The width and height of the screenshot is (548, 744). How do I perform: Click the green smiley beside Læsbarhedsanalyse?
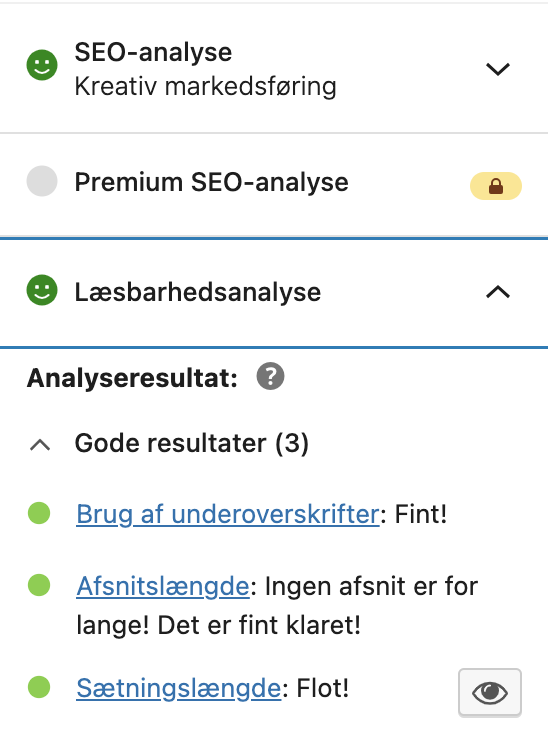pos(42,290)
